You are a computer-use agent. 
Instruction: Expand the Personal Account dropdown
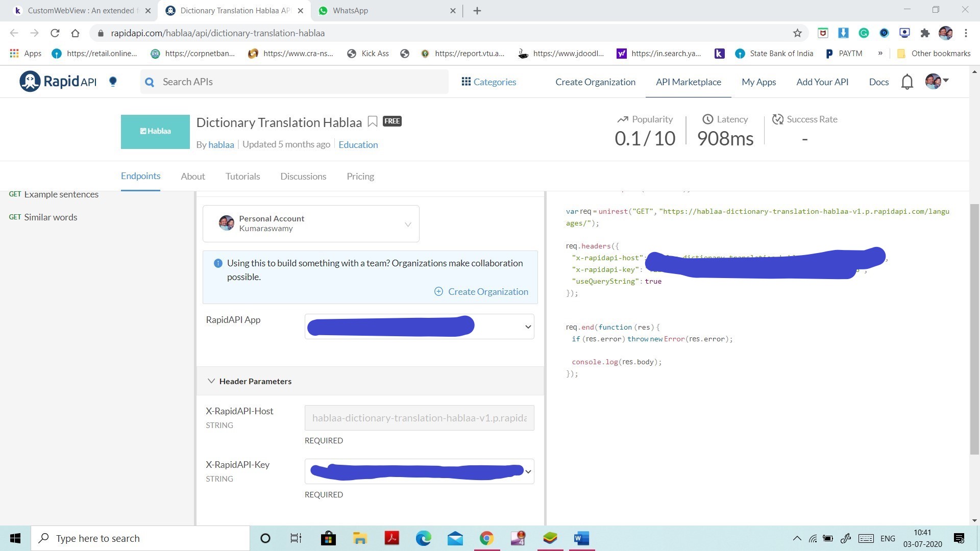pyautogui.click(x=407, y=224)
